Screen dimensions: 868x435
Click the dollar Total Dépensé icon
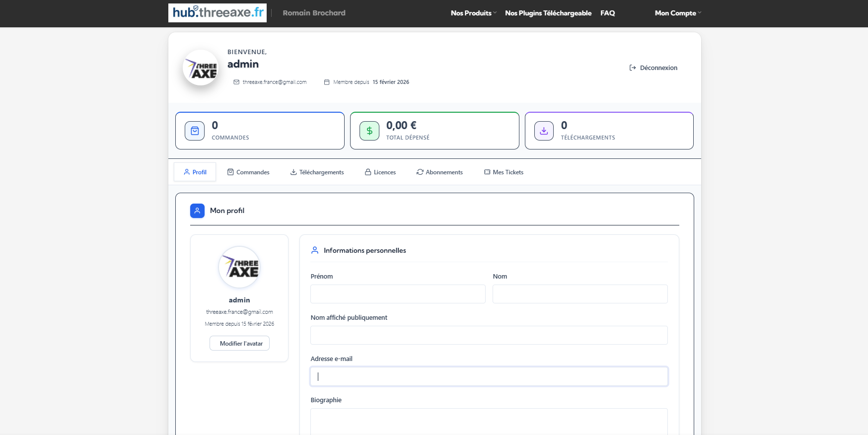point(369,131)
